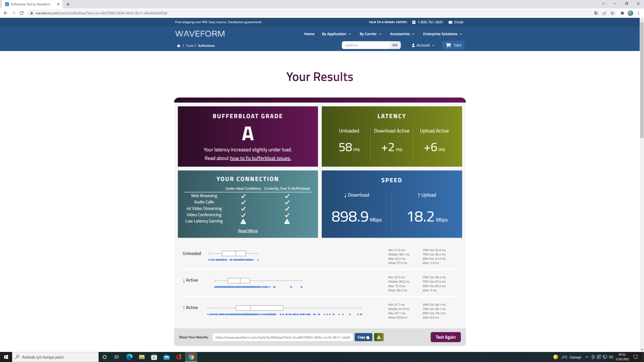Reload the page with refresh icon
The width and height of the screenshot is (644, 362).
tap(22, 13)
